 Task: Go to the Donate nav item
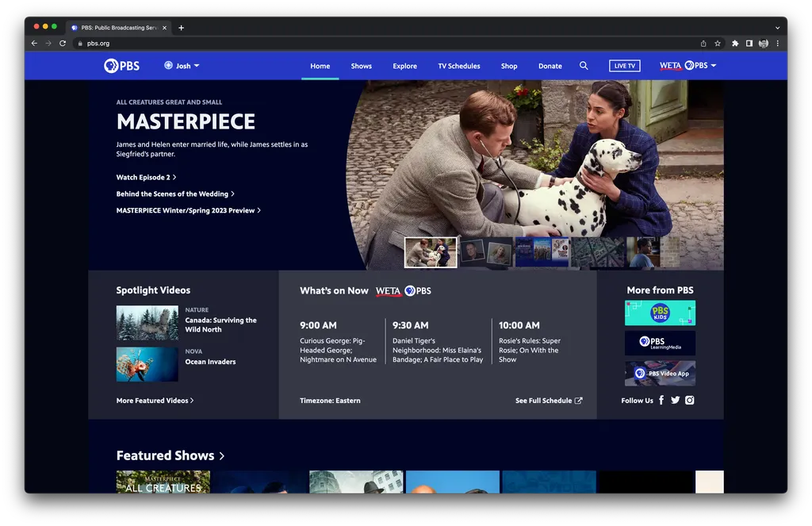550,66
